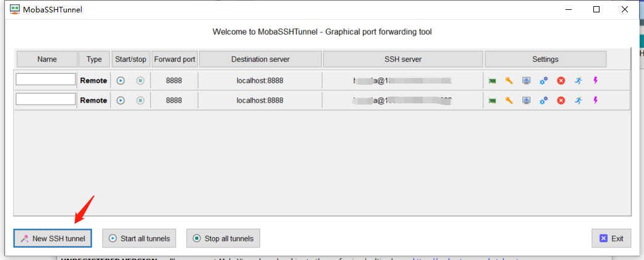Click the purple lightning icon in first row

596,80
